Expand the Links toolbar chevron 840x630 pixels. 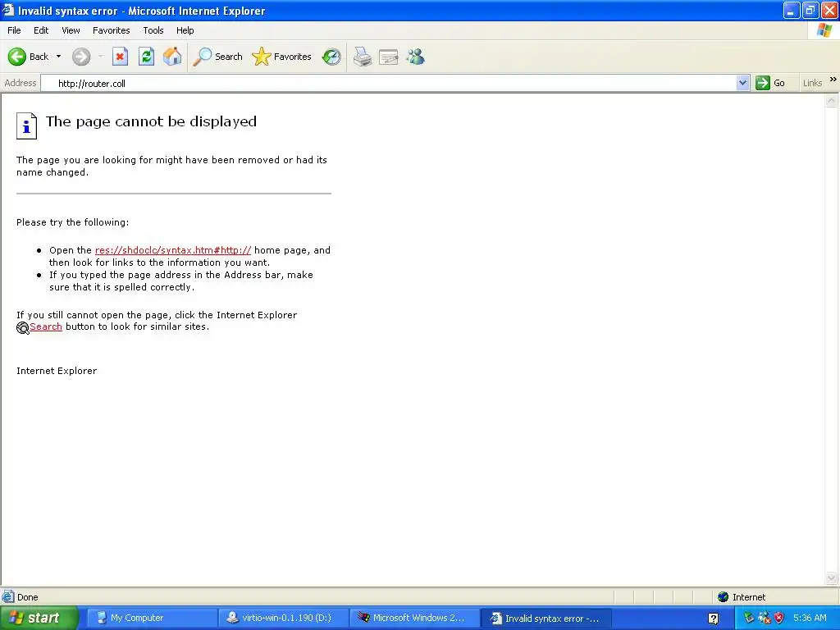click(833, 80)
